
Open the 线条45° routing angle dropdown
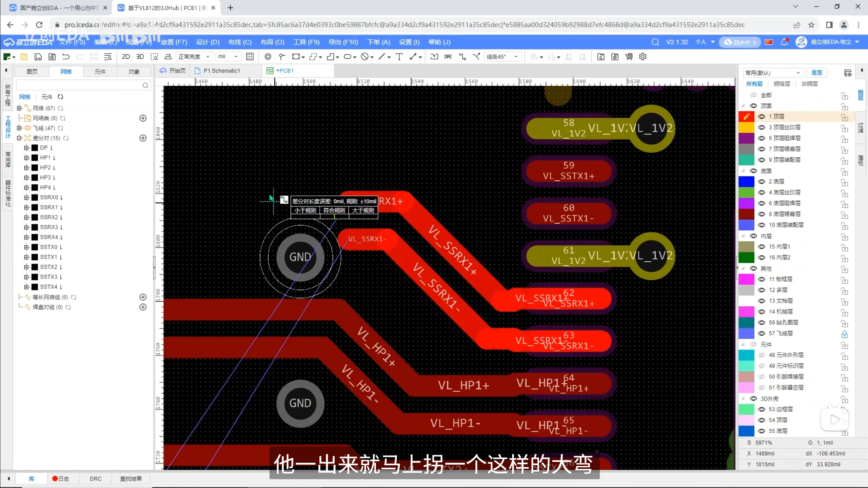point(502,57)
